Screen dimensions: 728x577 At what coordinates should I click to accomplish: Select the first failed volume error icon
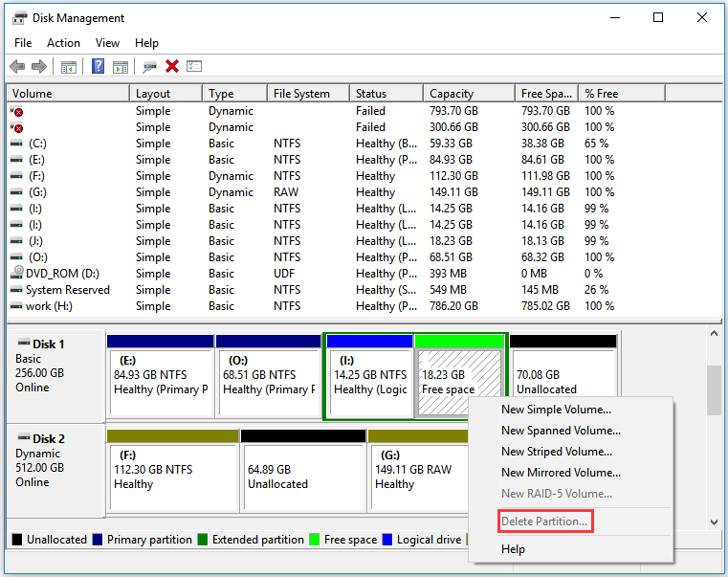[x=17, y=112]
